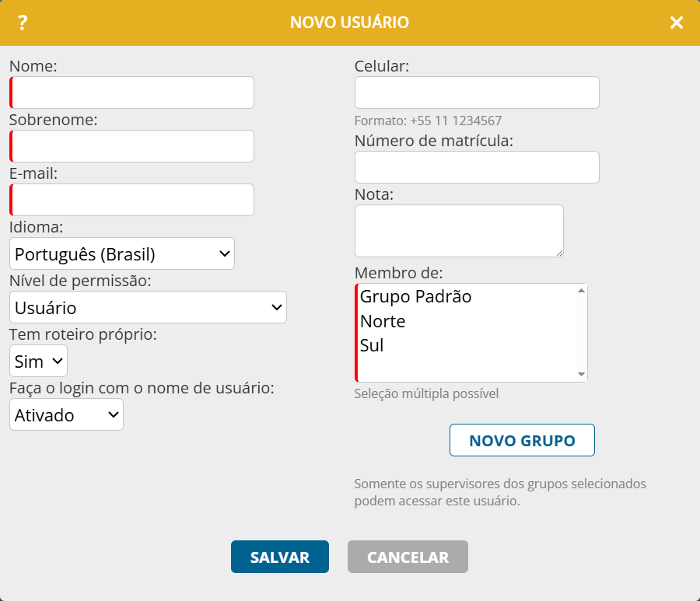Open the username login Ativado dropdown
This screenshot has width=700, height=601.
[x=67, y=414]
